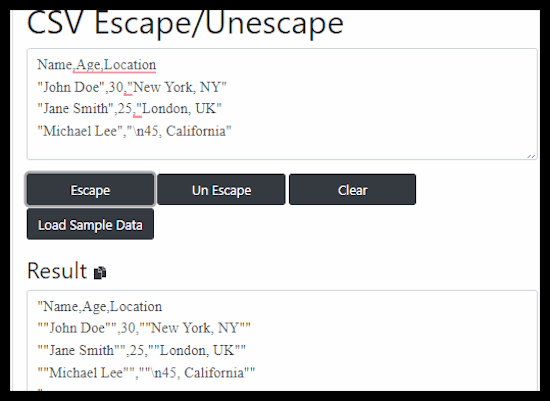Place cursor on "Michael Lee" input line

point(134,131)
